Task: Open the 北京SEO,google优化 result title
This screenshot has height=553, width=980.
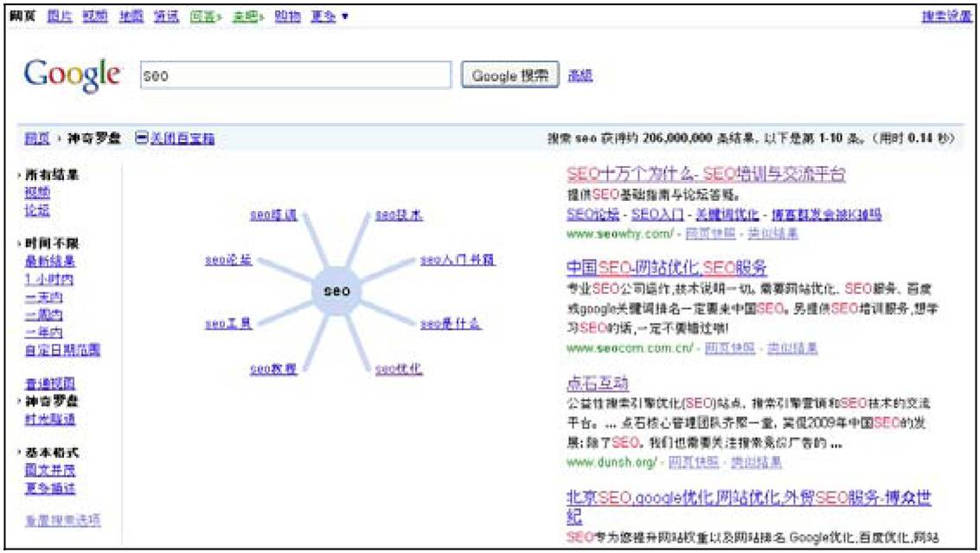Action: coord(749,507)
